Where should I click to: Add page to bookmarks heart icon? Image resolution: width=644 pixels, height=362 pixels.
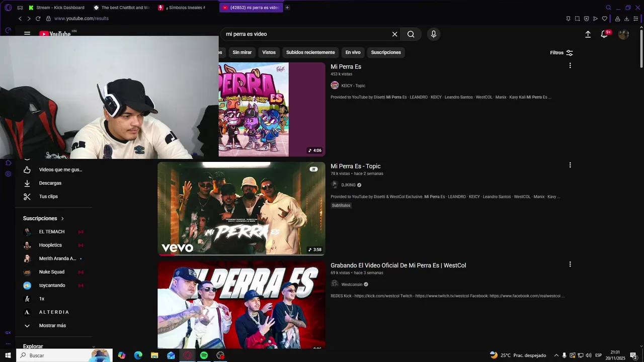[x=604, y=19]
